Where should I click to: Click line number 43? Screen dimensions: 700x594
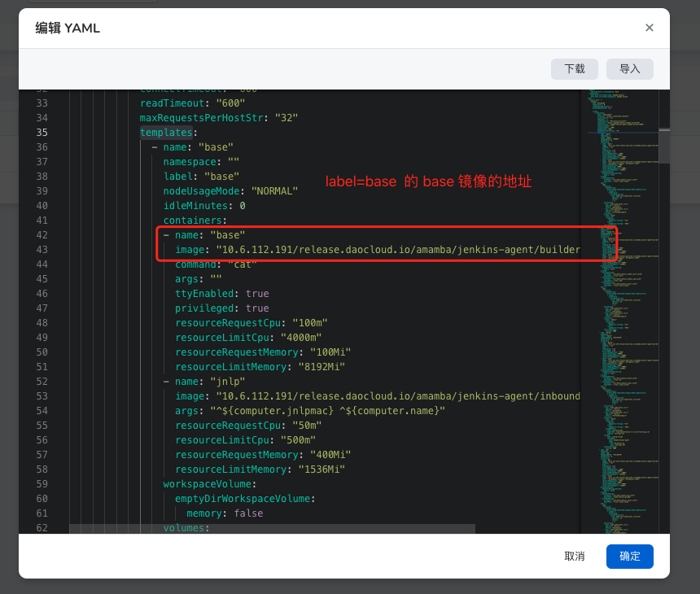click(x=42, y=250)
